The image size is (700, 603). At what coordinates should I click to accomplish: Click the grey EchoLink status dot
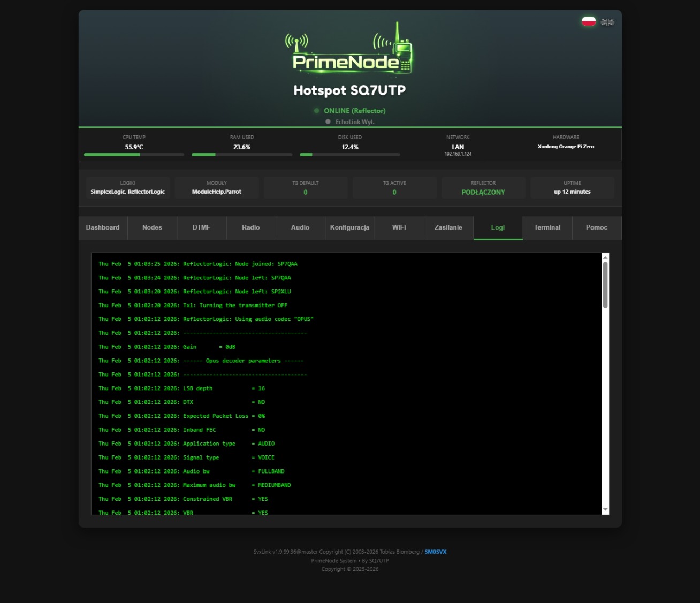[x=328, y=122]
